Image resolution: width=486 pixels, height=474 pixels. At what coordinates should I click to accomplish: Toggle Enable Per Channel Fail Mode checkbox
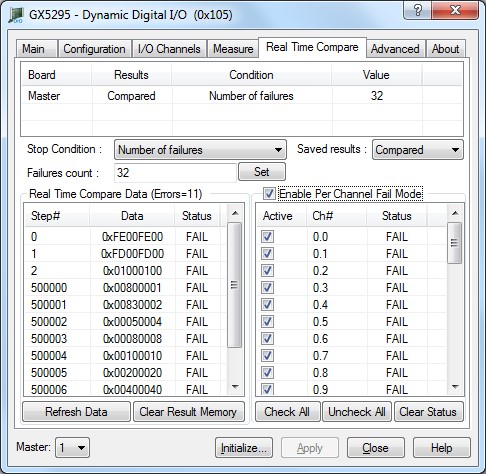(x=269, y=194)
